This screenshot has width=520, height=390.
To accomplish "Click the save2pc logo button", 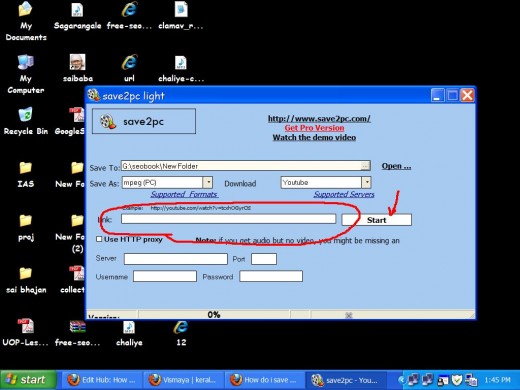I will pyautogui.click(x=144, y=121).
